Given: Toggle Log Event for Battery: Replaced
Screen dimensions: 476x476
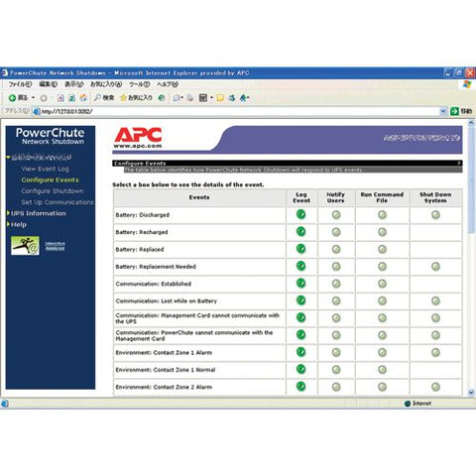Looking at the screenshot, I should tap(300, 249).
